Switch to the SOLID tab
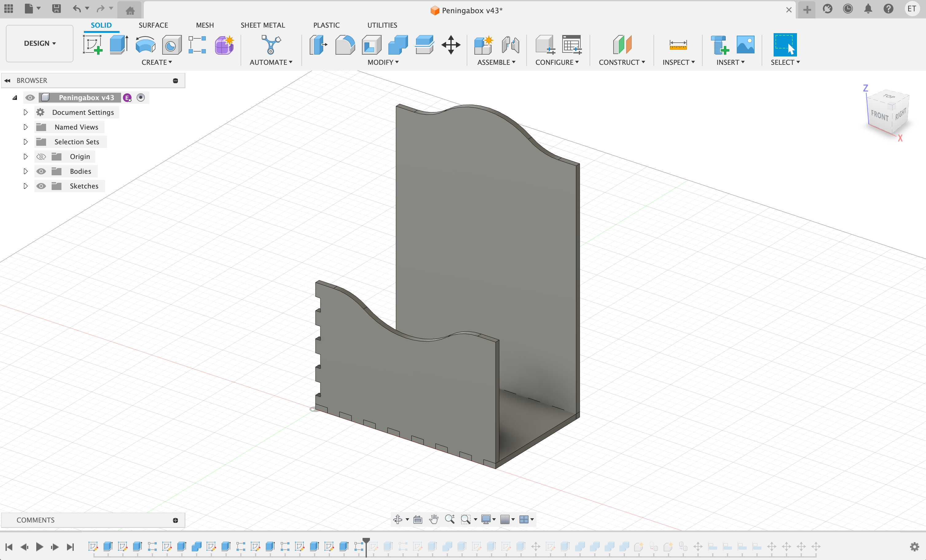This screenshot has width=926, height=560. (x=101, y=25)
